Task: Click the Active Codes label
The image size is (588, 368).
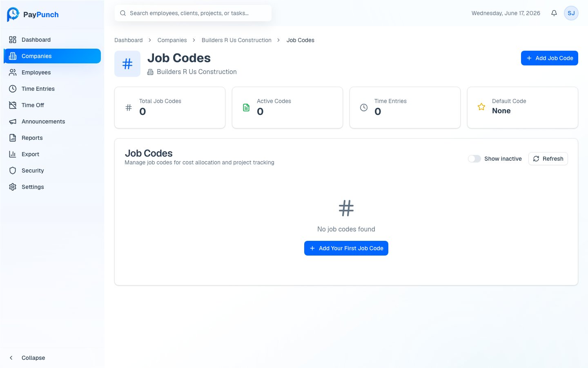Action: [x=274, y=101]
